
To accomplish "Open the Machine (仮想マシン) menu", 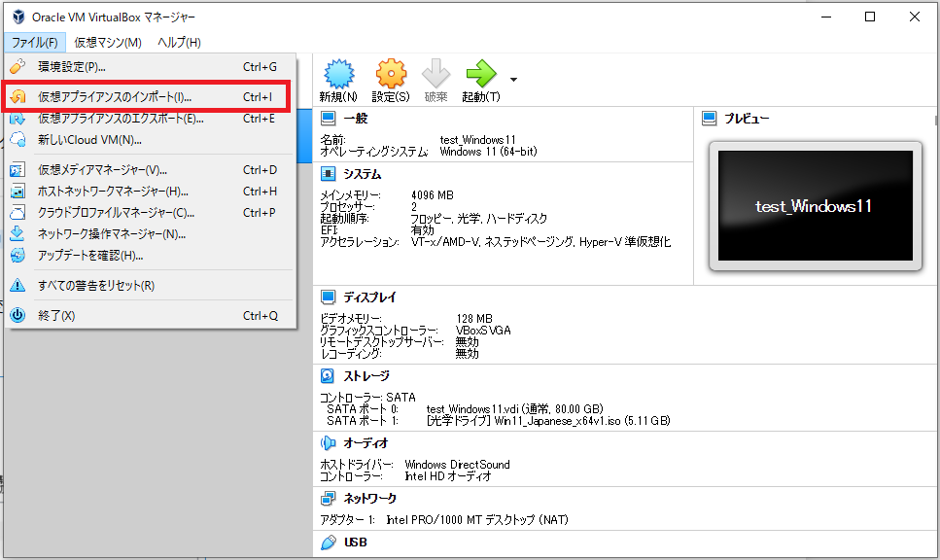I will click(x=108, y=43).
